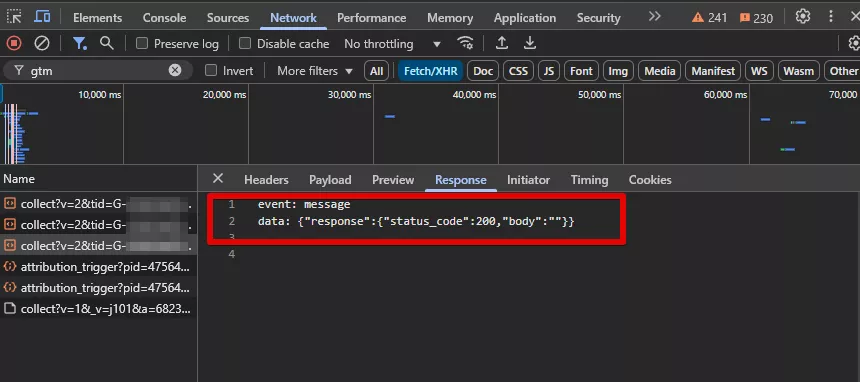Open DevTools three-dot menu
The image size is (860, 382).
[x=832, y=17]
